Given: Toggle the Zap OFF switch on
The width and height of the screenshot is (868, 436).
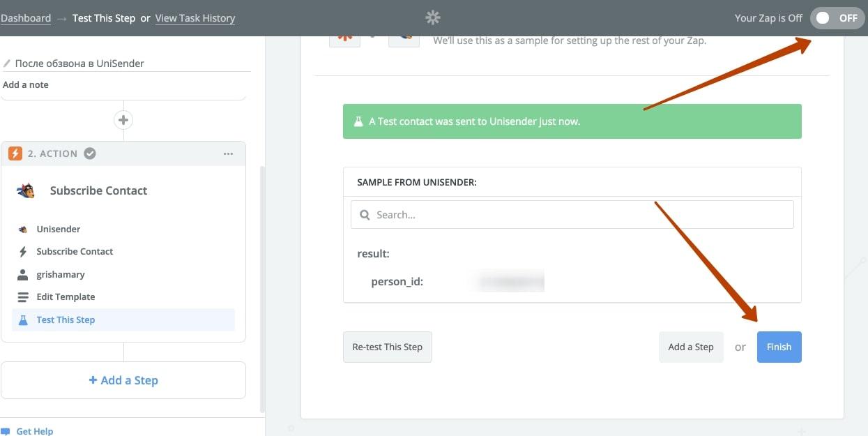Looking at the screenshot, I should pyautogui.click(x=837, y=18).
